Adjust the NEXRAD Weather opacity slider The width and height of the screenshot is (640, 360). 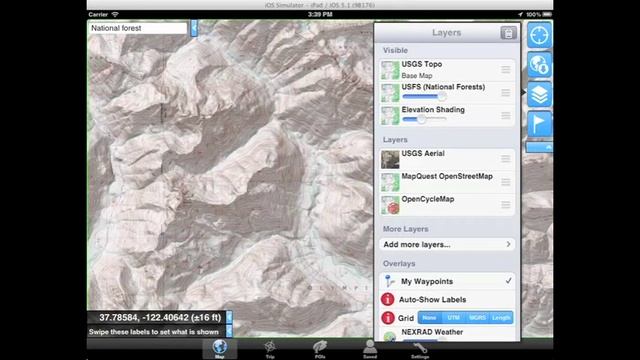pyautogui.click(x=424, y=339)
